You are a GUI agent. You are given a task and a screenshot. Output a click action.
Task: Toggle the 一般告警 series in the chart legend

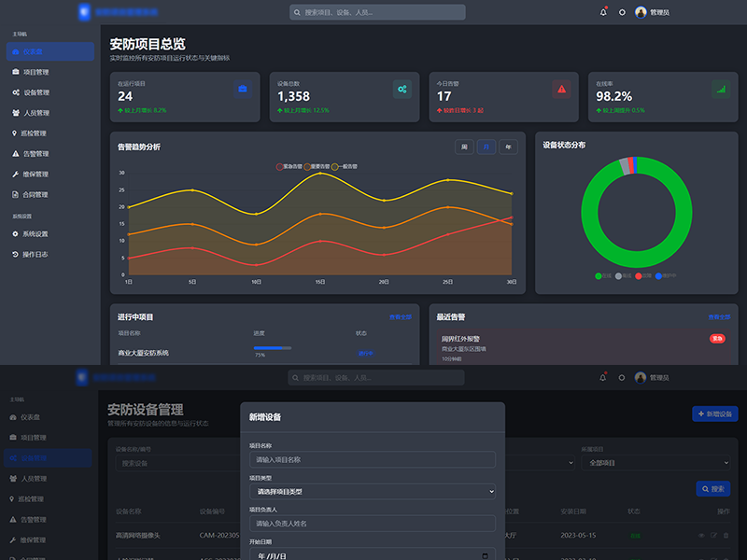pyautogui.click(x=345, y=166)
